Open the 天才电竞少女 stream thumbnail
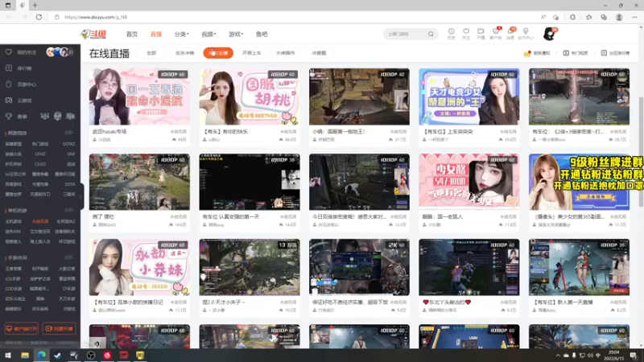 [469, 97]
